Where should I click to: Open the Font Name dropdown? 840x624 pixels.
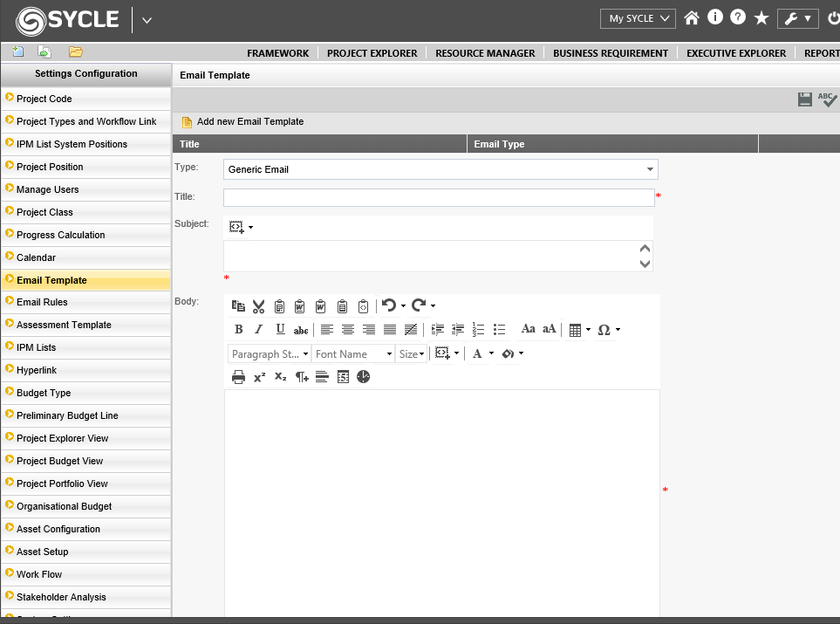353,353
